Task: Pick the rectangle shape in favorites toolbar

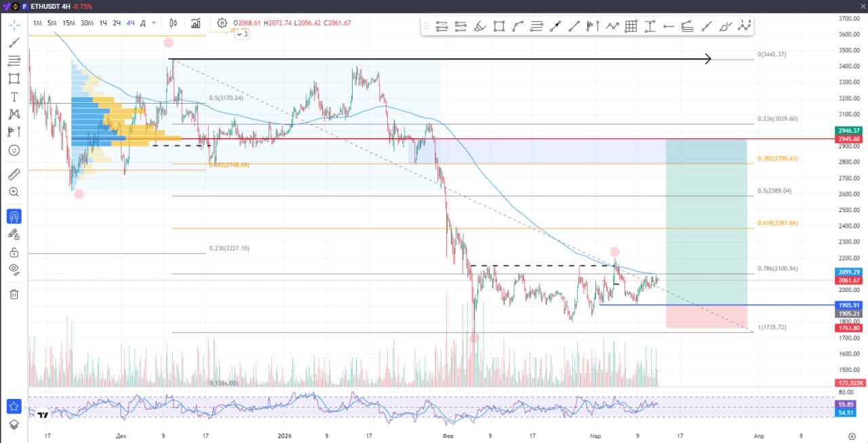Action: click(499, 26)
